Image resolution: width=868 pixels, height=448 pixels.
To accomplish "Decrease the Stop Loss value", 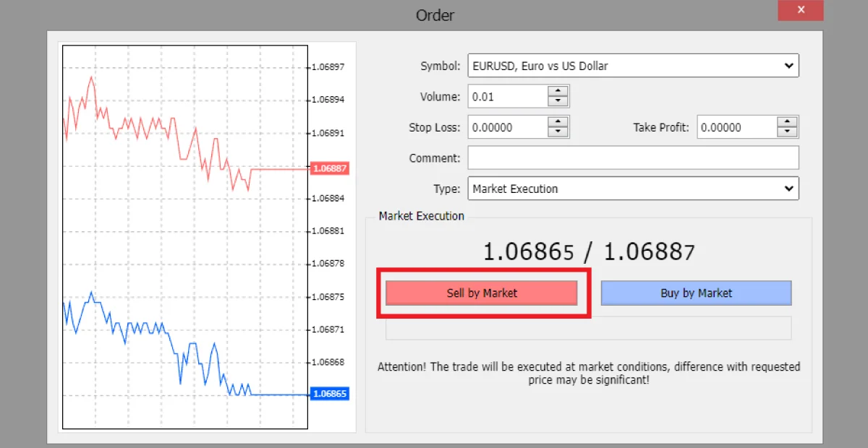I will 558,131.
